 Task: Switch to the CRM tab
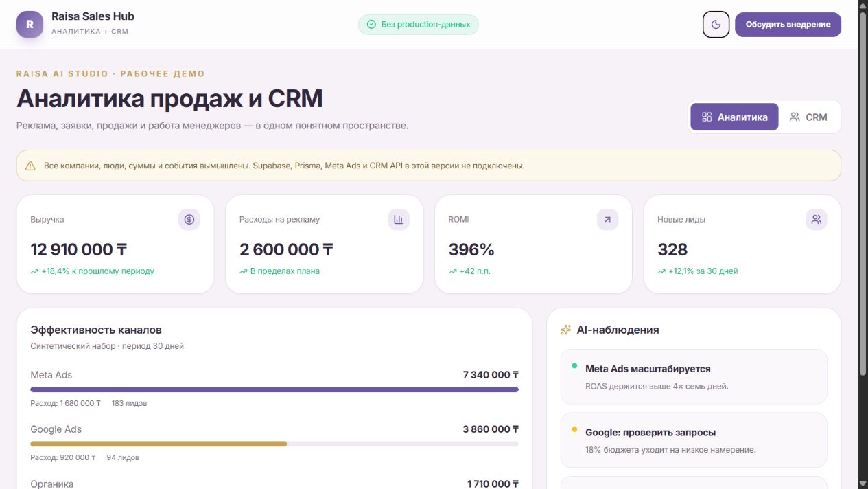(x=808, y=117)
